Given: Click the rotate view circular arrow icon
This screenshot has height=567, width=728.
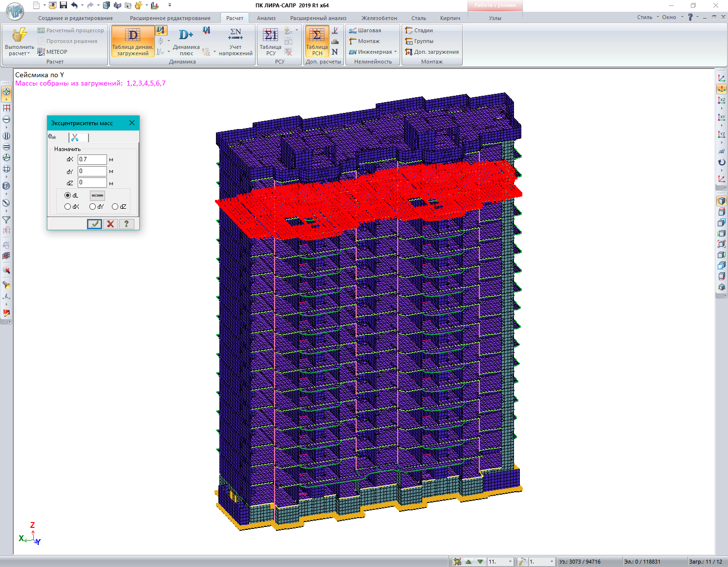Looking at the screenshot, I should [x=722, y=162].
